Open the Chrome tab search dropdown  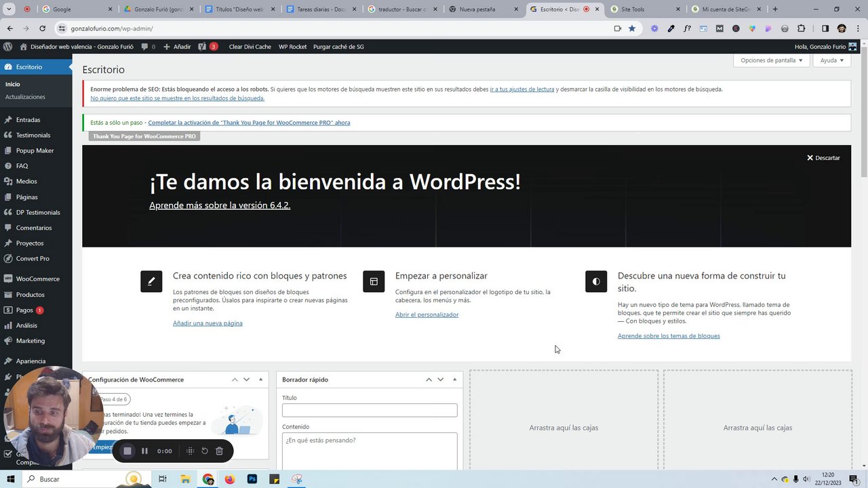(9, 9)
